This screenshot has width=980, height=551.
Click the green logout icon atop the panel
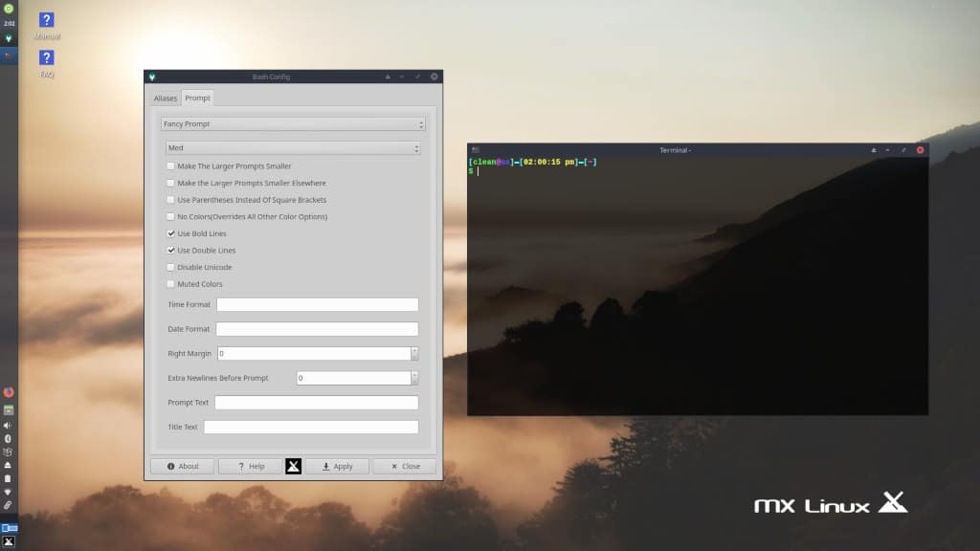pos(9,9)
